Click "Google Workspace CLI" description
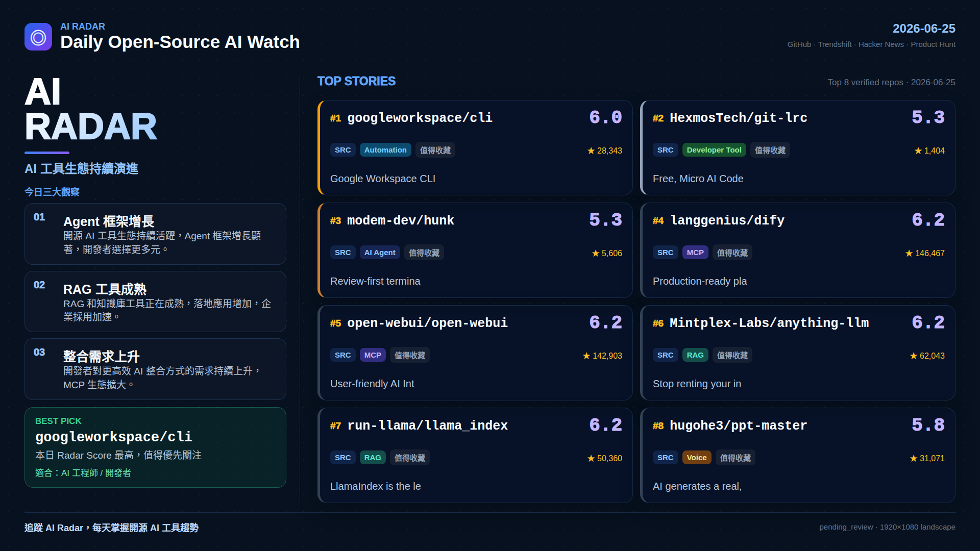The image size is (980, 551). coord(383,179)
